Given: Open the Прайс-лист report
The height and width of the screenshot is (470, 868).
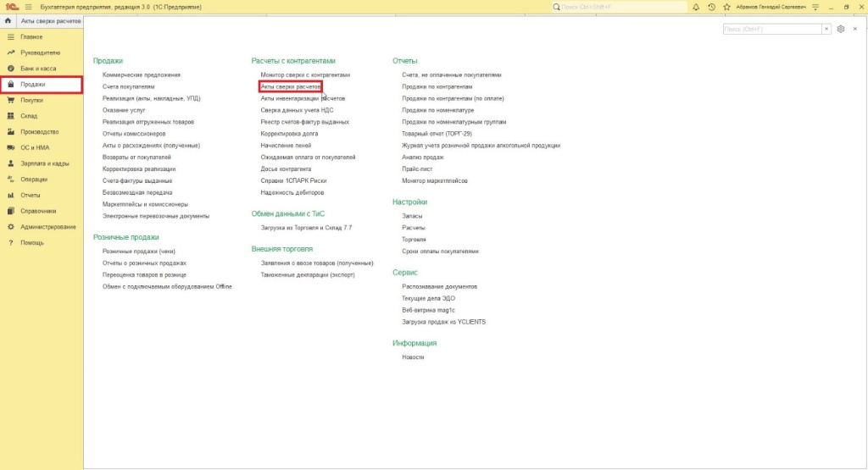Looking at the screenshot, I should tap(417, 169).
